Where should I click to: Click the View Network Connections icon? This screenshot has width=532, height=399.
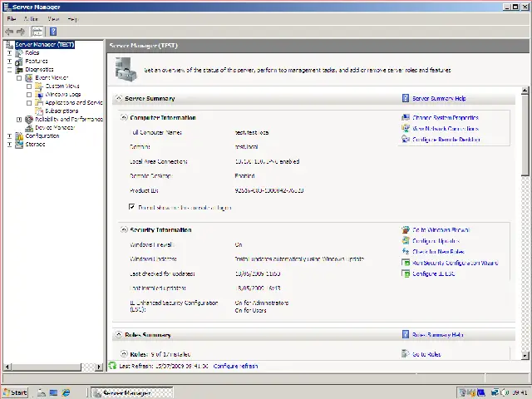(406, 129)
